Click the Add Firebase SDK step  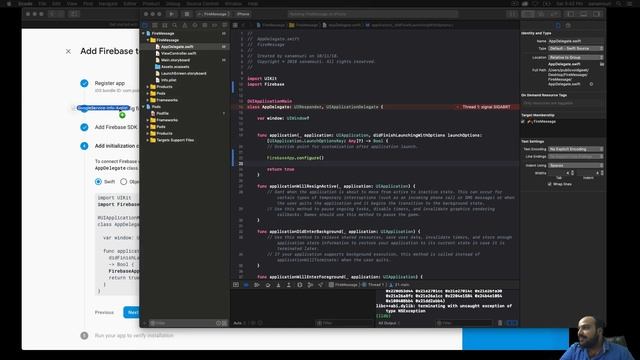[x=116, y=127]
